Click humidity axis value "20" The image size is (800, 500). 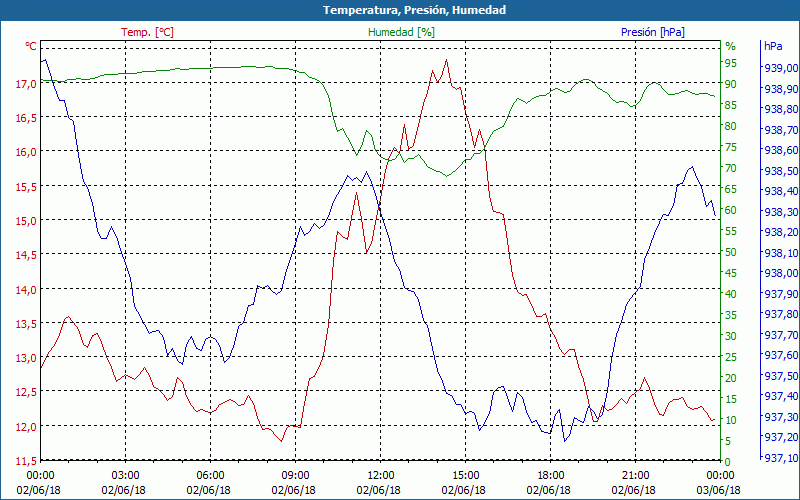731,378
